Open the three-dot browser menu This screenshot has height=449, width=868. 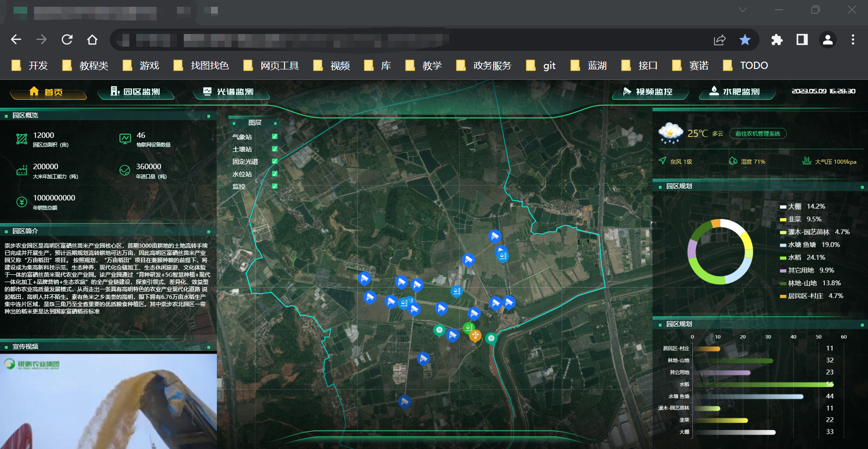click(853, 40)
